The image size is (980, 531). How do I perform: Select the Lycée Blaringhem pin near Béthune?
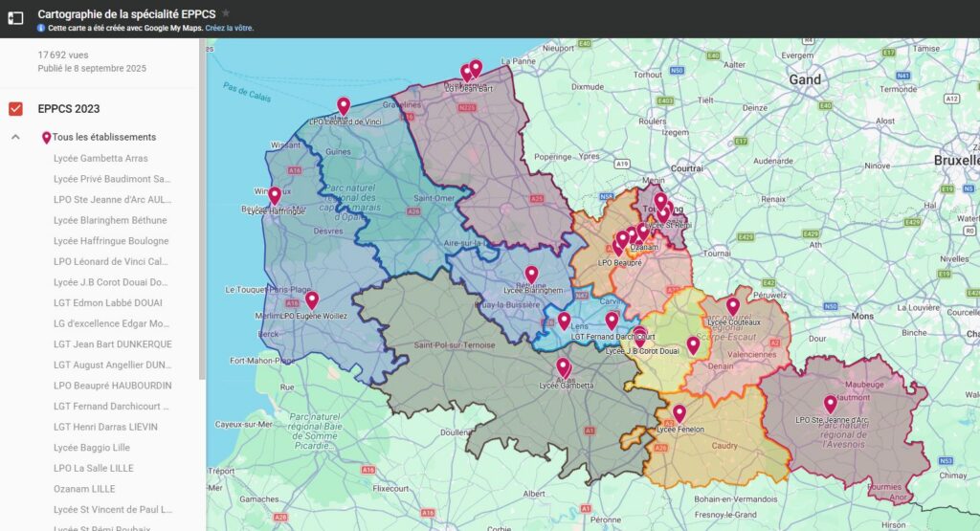532,275
